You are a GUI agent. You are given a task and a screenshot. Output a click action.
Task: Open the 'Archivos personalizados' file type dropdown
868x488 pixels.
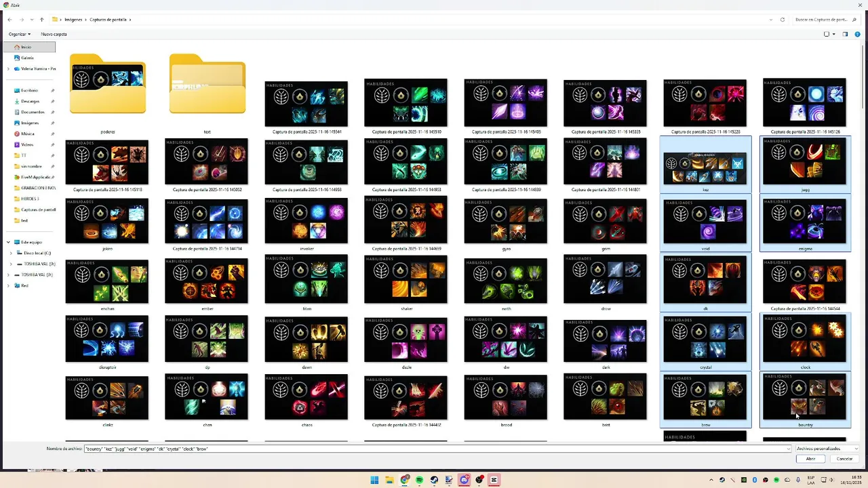pos(827,449)
